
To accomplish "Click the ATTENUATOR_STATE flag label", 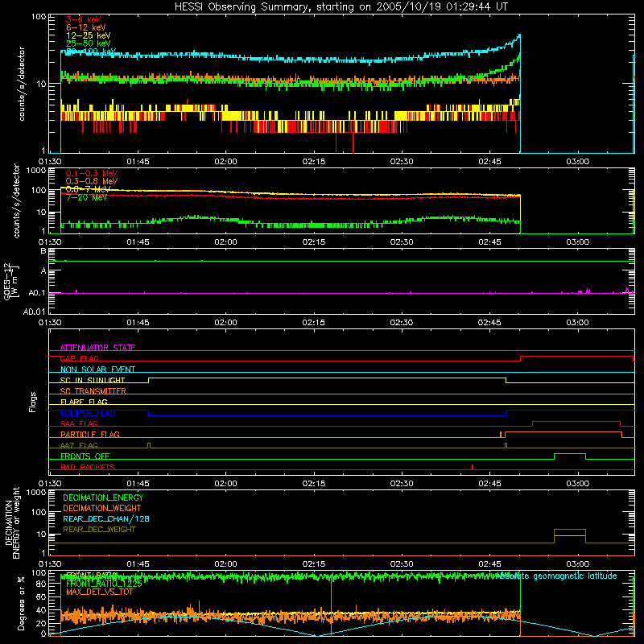I will point(97,348).
